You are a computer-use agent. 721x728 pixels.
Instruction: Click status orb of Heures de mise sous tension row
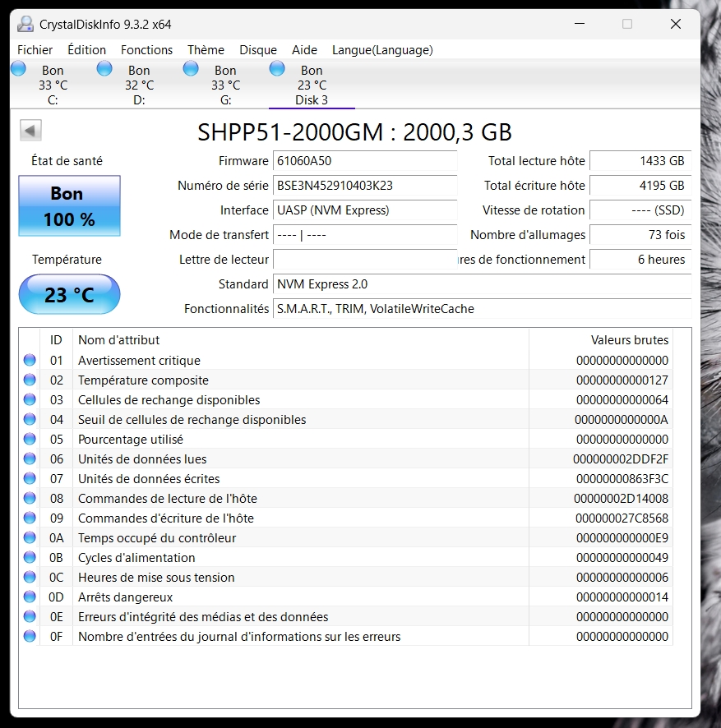[x=30, y=577]
